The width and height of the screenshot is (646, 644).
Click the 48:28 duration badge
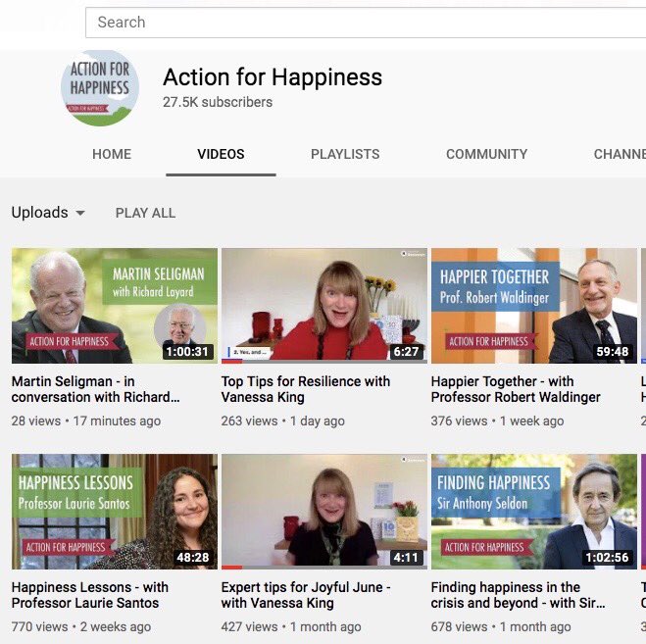click(x=193, y=558)
